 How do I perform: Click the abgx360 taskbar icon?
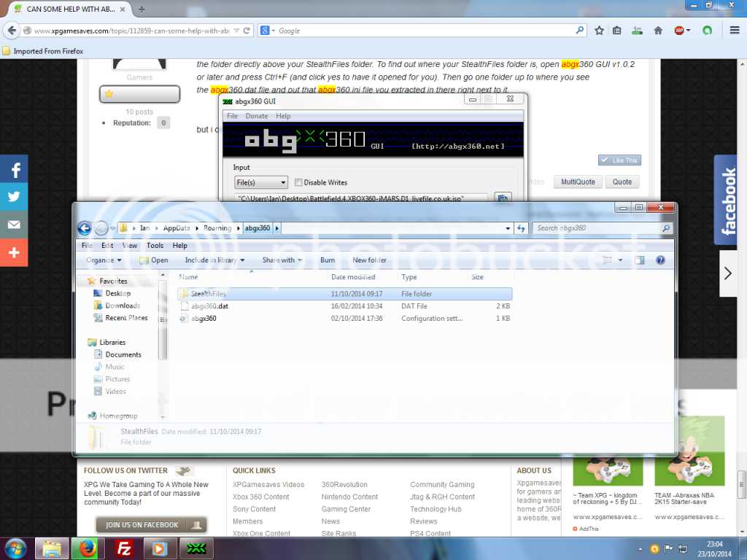pos(196,547)
